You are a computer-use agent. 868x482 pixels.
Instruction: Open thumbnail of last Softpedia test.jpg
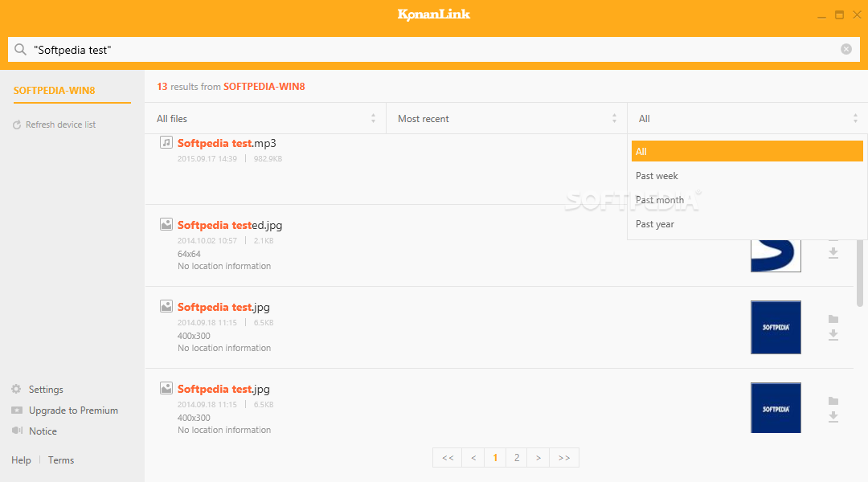point(776,408)
